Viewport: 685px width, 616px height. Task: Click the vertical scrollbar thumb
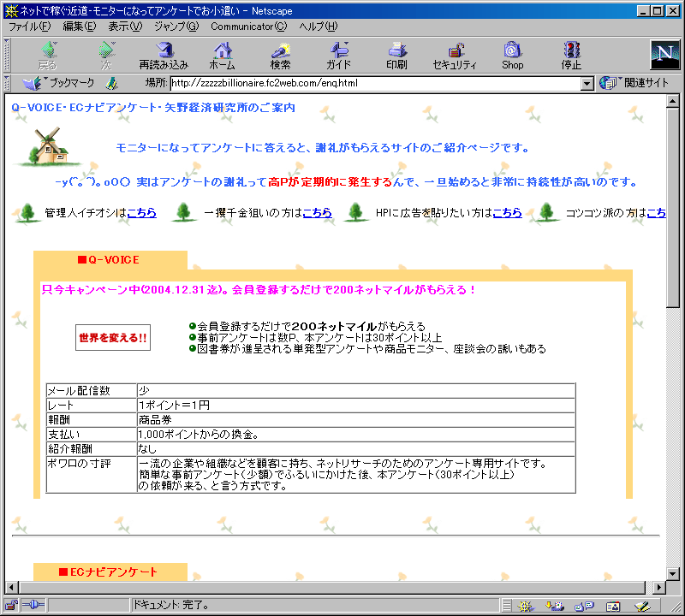(x=673, y=207)
